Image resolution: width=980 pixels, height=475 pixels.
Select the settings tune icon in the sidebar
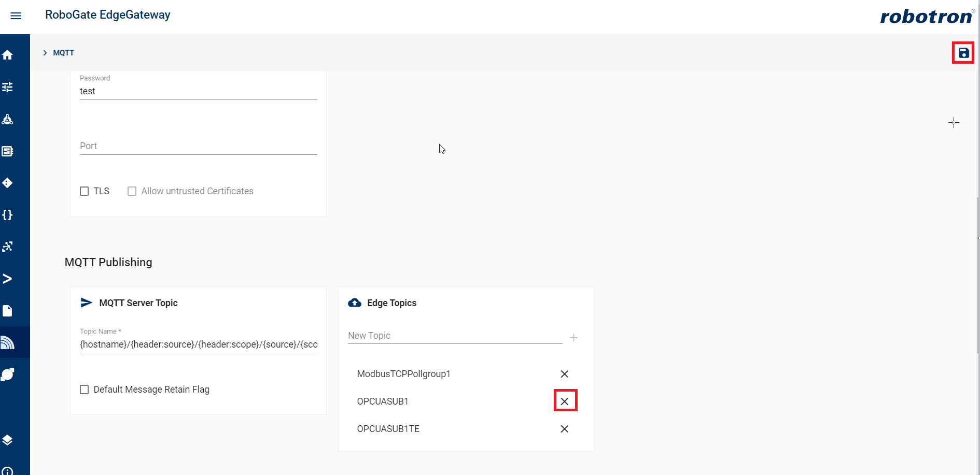[7, 87]
